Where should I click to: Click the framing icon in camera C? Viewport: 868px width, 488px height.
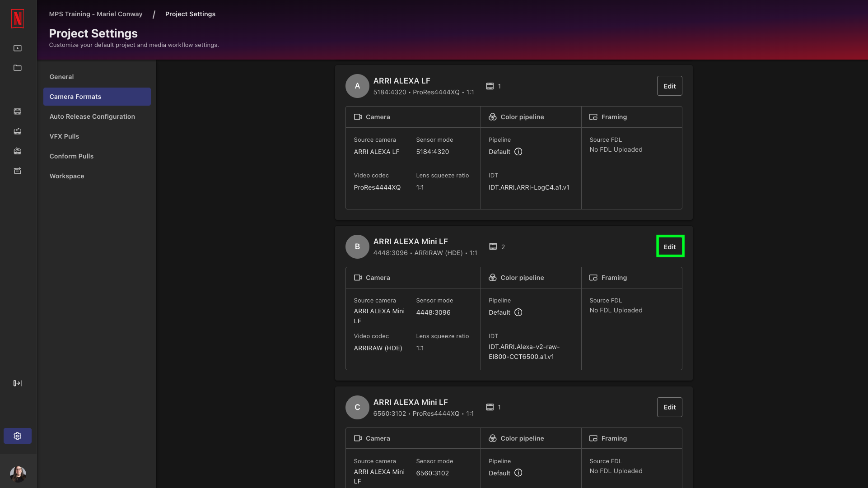593,438
